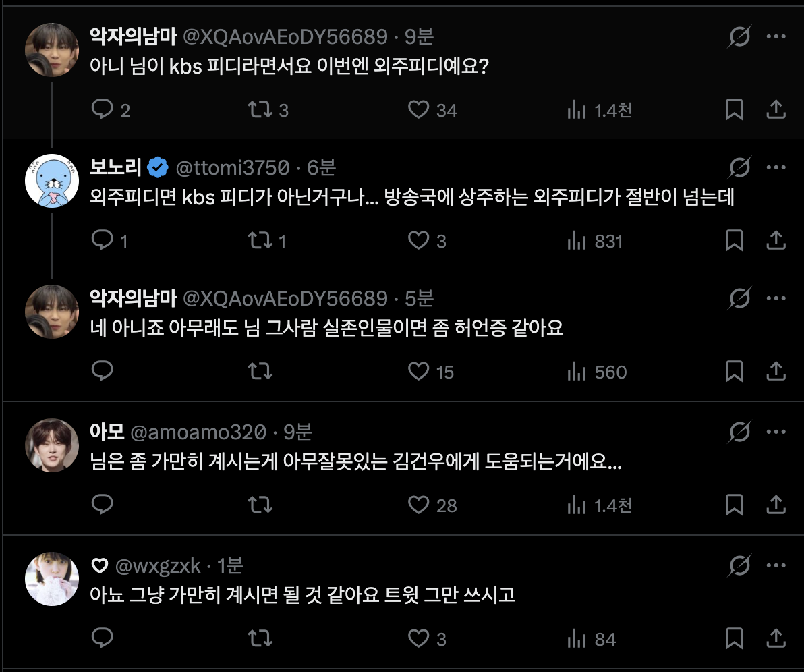Image resolution: width=804 pixels, height=672 pixels.
Task: Open more options menu on @wxgzxk tweet
Action: [x=777, y=565]
